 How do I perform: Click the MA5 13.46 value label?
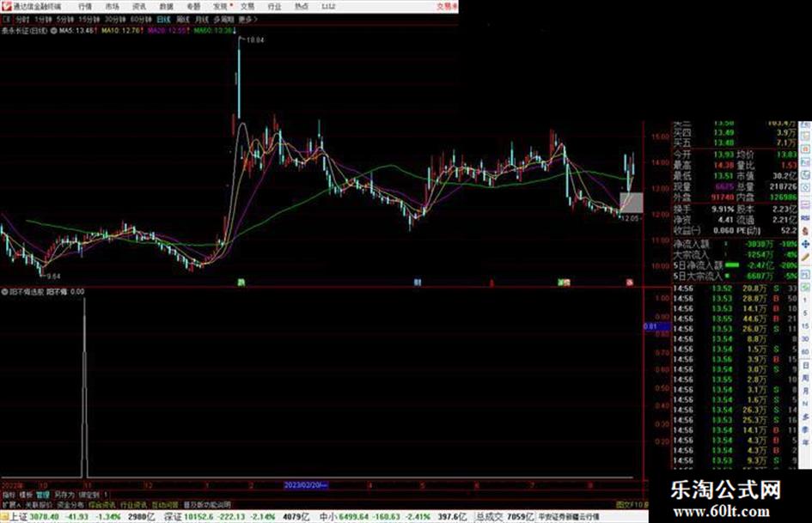pos(77,31)
